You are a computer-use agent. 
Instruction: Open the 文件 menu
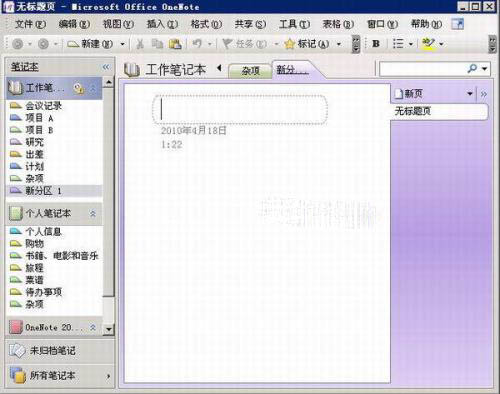point(30,24)
